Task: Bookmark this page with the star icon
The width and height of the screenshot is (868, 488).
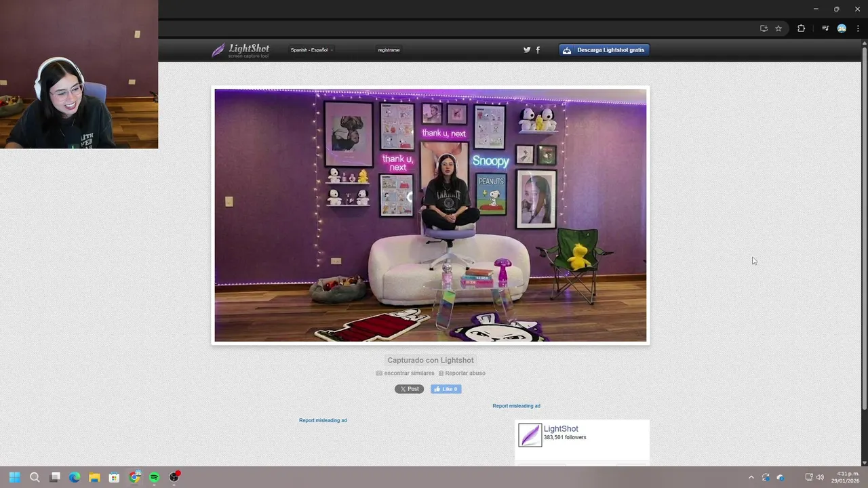Action: [x=778, y=28]
